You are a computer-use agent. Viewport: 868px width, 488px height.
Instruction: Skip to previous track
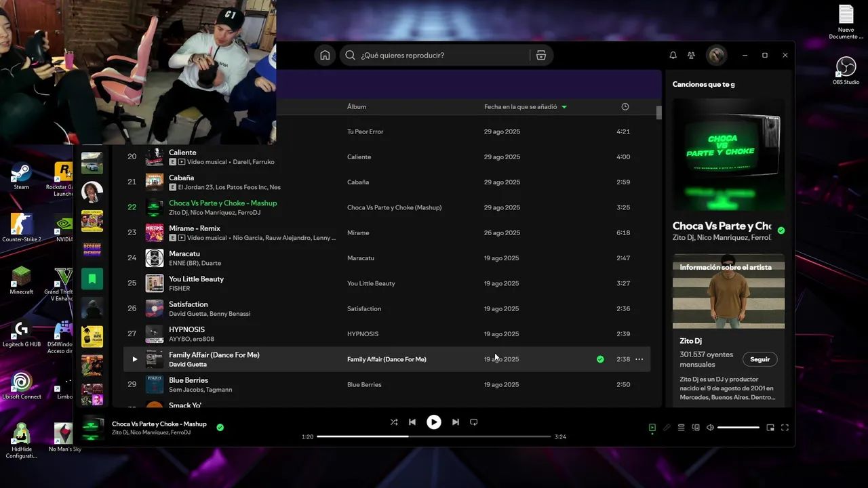click(x=412, y=422)
